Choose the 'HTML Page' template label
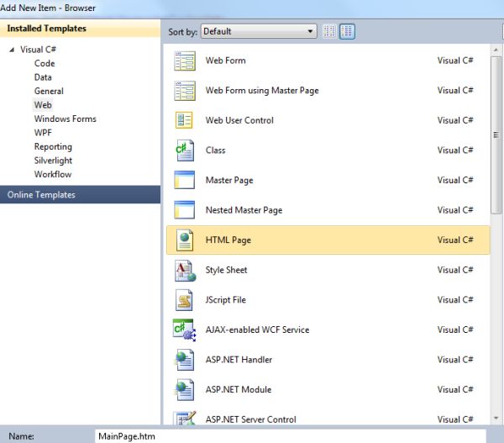504x443 pixels. (x=228, y=240)
